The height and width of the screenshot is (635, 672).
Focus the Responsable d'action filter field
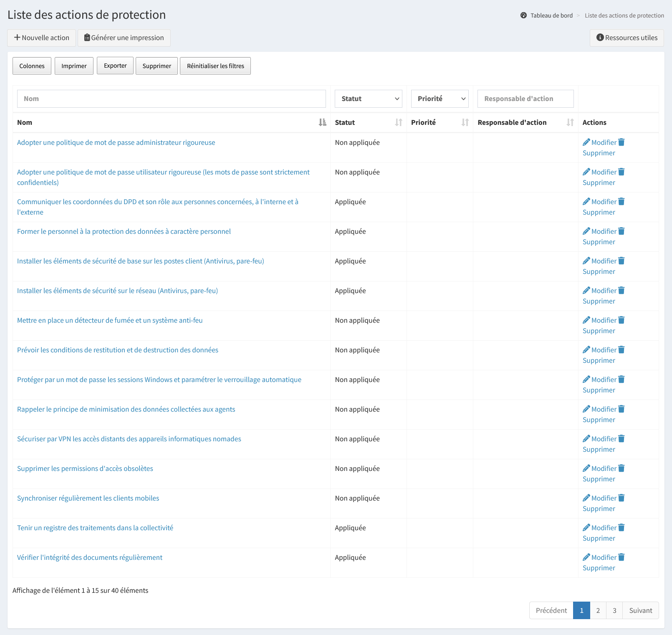525,99
